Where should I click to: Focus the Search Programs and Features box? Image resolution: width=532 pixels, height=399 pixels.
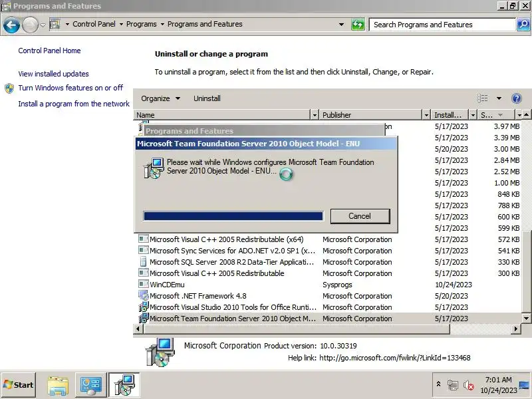[442, 25]
